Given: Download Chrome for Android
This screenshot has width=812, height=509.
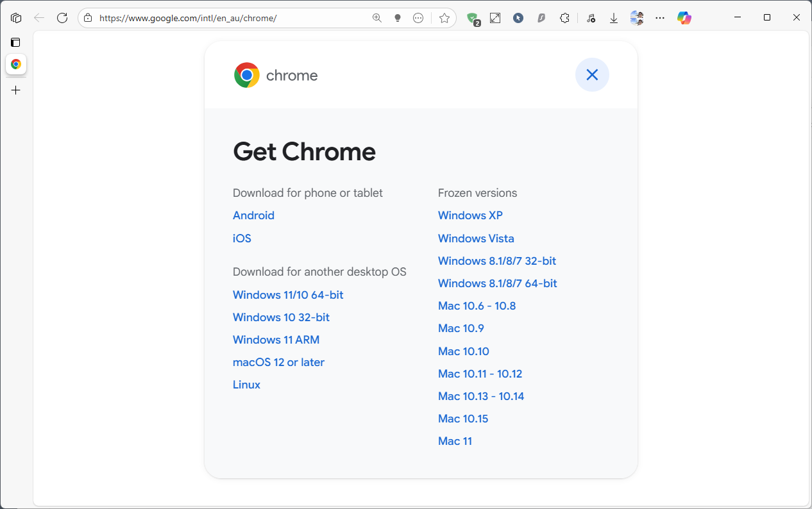Looking at the screenshot, I should [253, 215].
